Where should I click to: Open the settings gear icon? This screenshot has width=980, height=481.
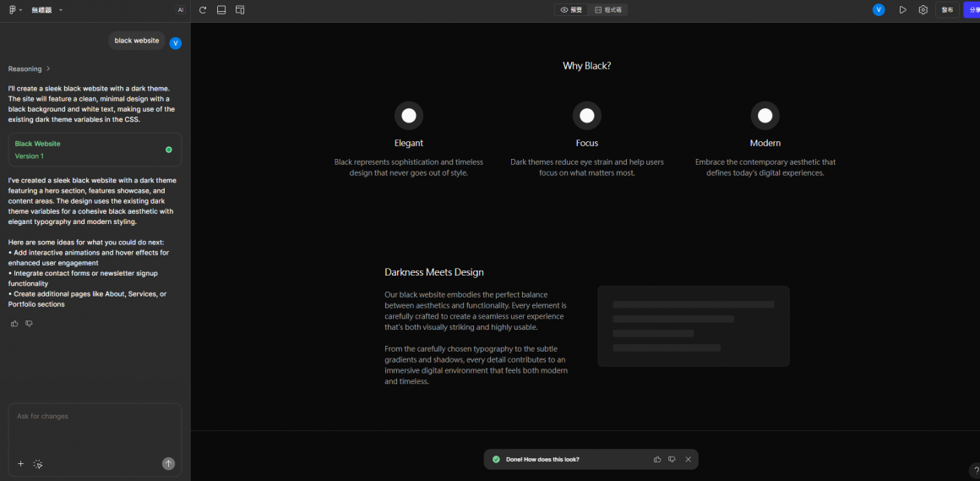[923, 10]
